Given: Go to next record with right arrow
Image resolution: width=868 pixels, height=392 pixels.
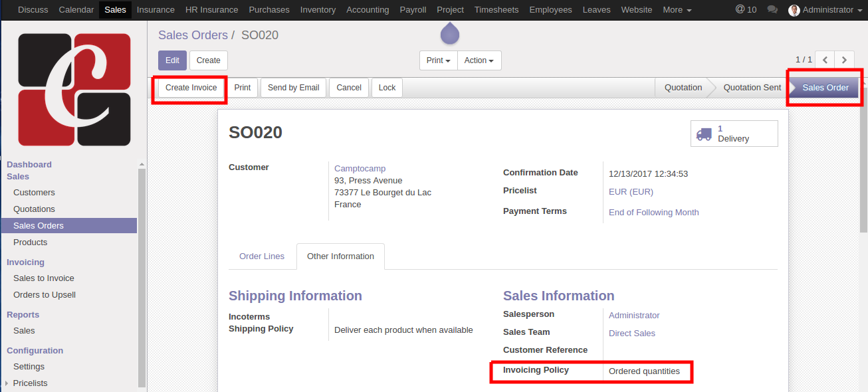Looking at the screenshot, I should coord(845,60).
